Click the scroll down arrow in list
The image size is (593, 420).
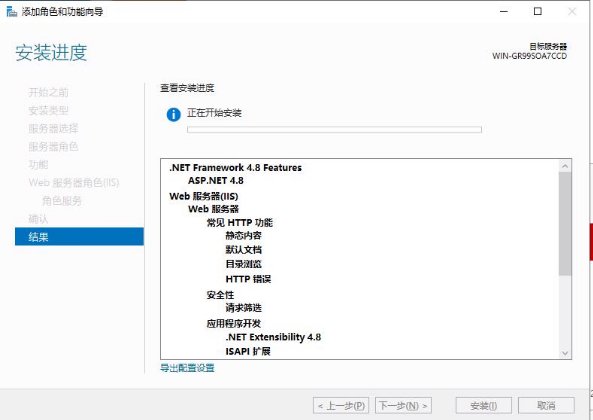[565, 353]
